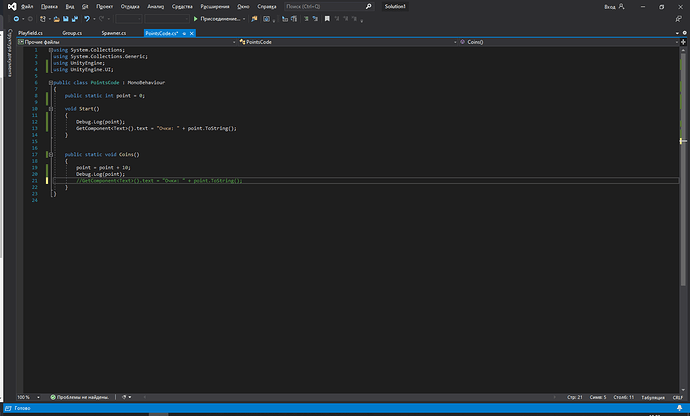Click the open file folder icon

[x=57, y=19]
